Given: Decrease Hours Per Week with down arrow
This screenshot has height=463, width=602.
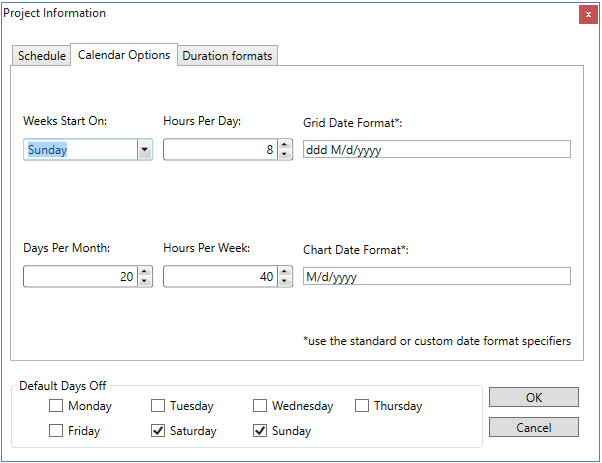Looking at the screenshot, I should click(x=285, y=282).
